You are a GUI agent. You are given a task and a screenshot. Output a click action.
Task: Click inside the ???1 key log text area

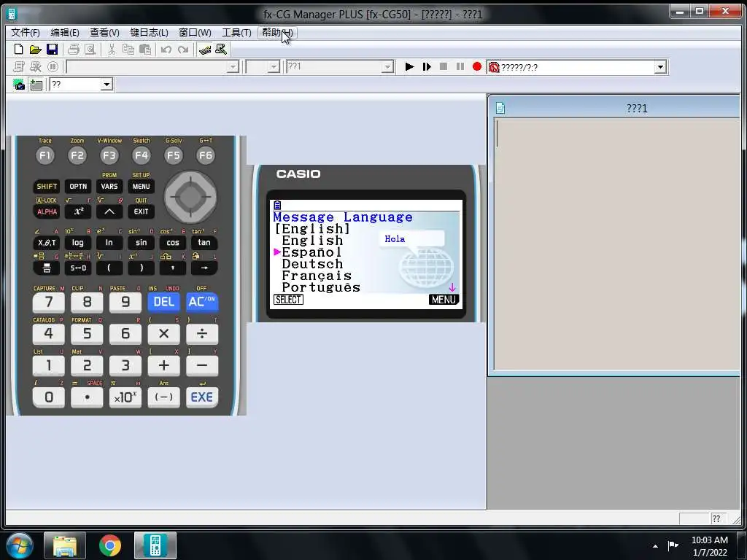pos(616,244)
